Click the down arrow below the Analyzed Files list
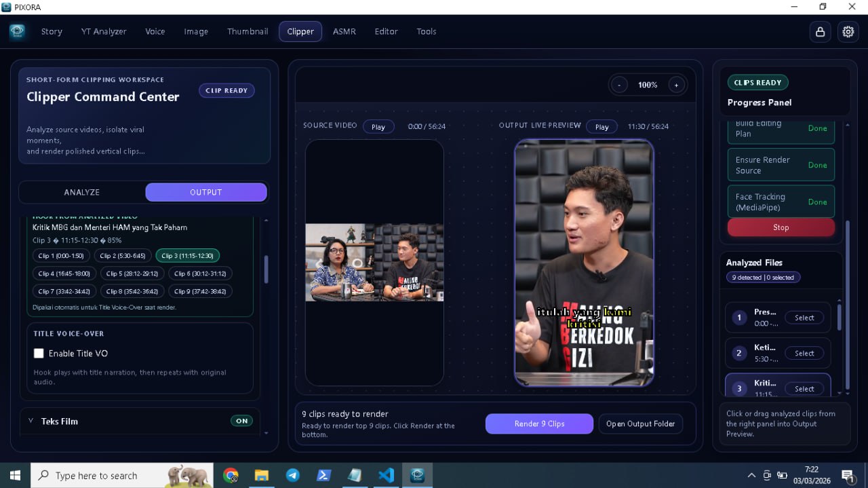This screenshot has width=868, height=488. [839, 393]
